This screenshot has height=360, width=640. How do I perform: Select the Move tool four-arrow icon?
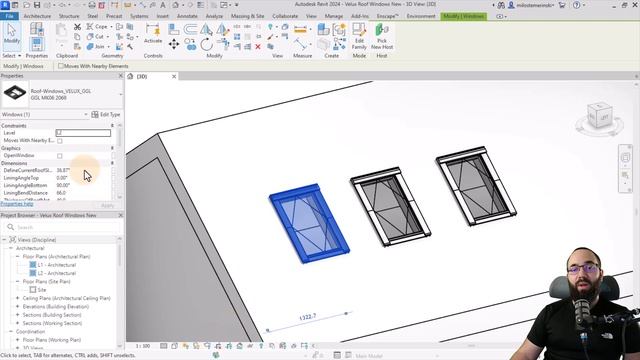(x=174, y=44)
